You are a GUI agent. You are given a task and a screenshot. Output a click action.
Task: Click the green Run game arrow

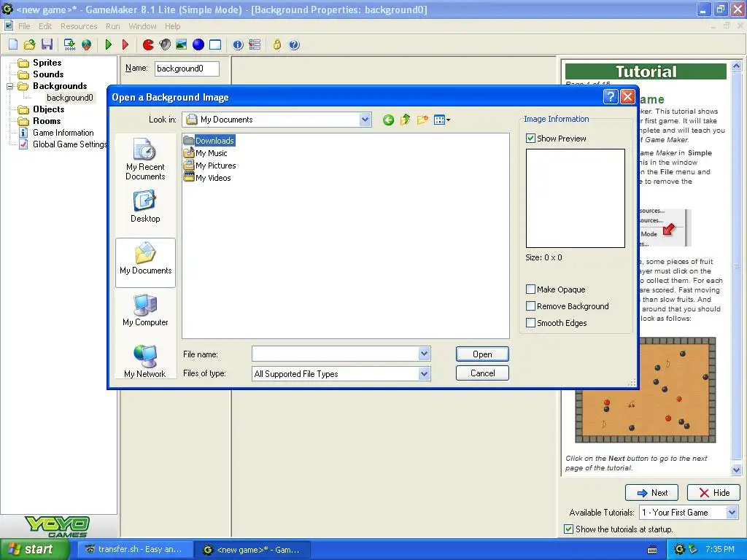[108, 44]
